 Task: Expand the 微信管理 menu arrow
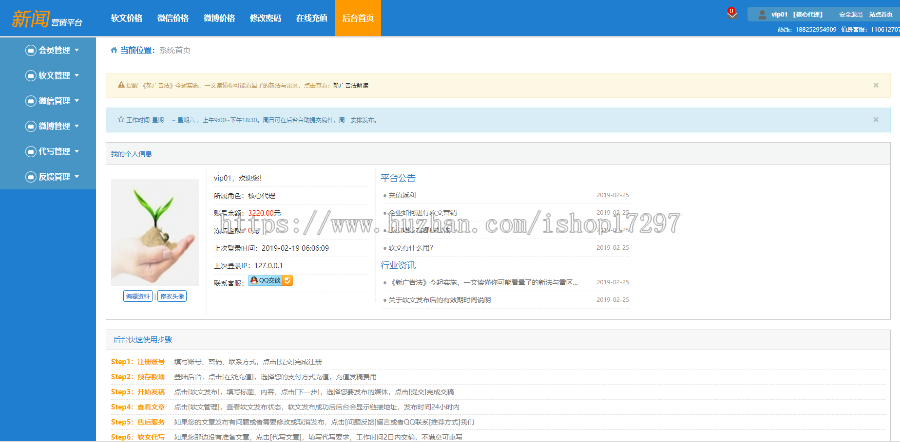[76, 101]
